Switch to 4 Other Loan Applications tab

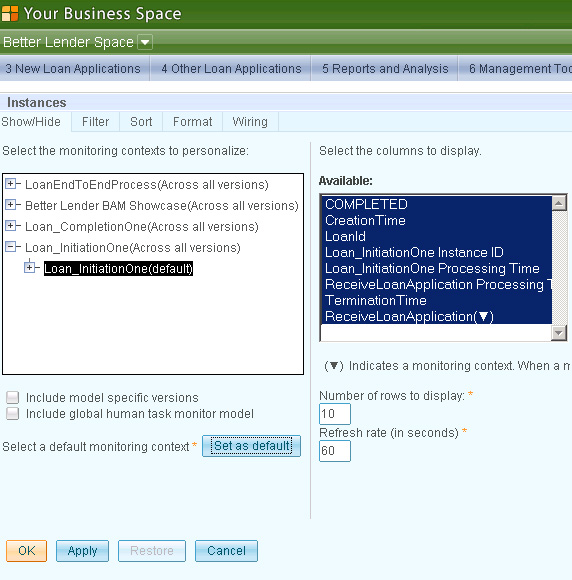231,68
